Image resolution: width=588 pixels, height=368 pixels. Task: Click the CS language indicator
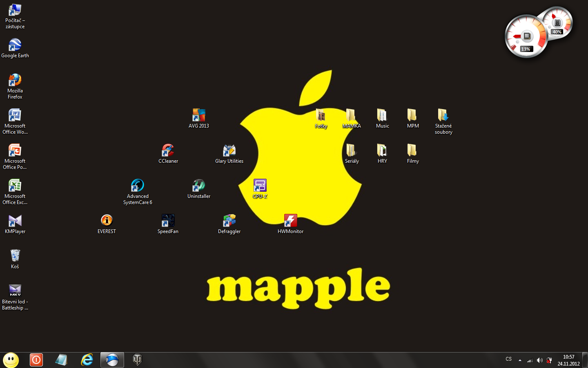point(509,359)
